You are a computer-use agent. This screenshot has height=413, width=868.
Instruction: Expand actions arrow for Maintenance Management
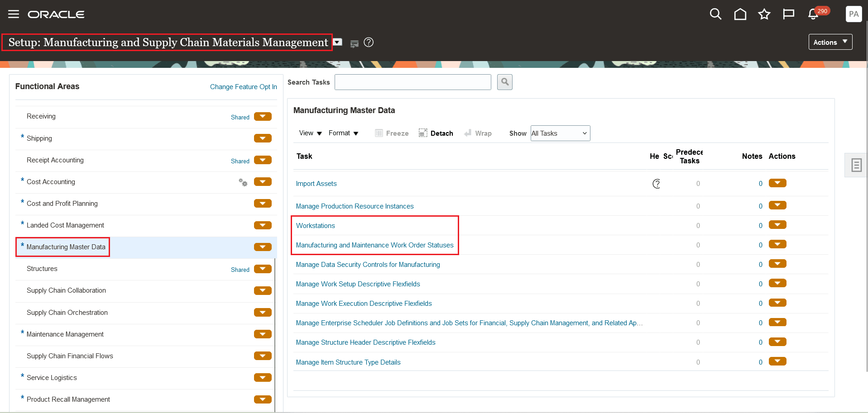[x=263, y=334]
